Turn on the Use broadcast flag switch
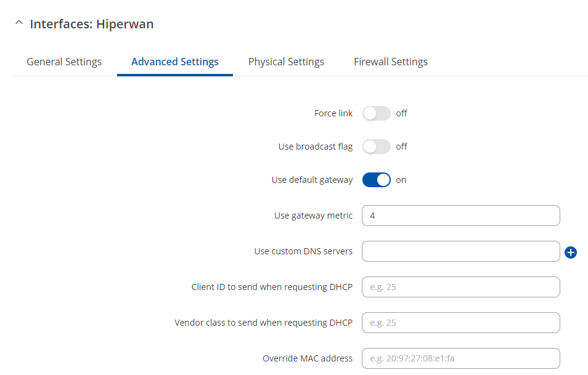 click(x=376, y=147)
